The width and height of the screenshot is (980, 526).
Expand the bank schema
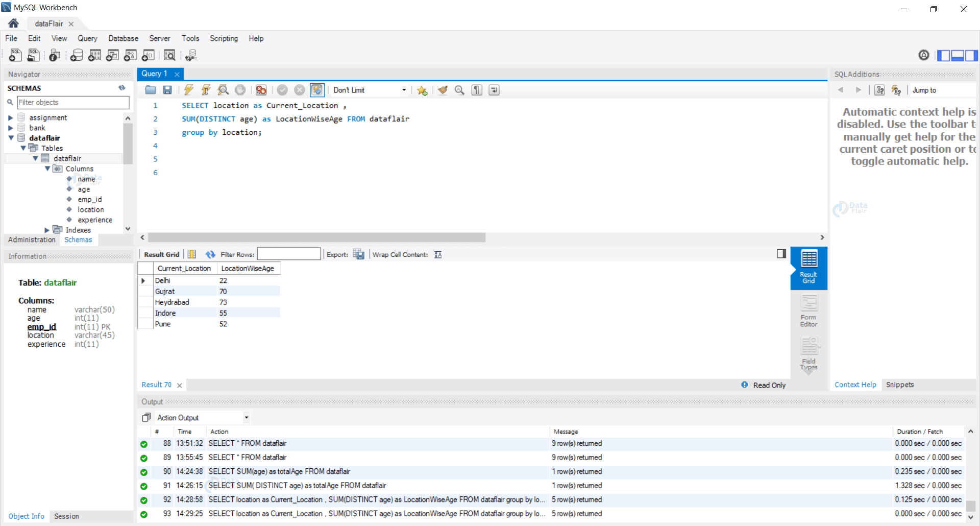point(11,128)
